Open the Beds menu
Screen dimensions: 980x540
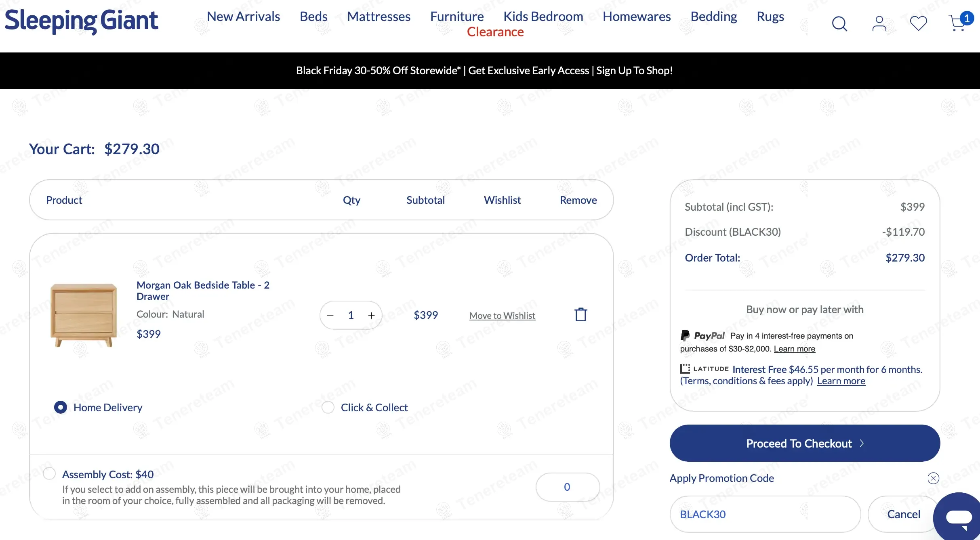[313, 17]
